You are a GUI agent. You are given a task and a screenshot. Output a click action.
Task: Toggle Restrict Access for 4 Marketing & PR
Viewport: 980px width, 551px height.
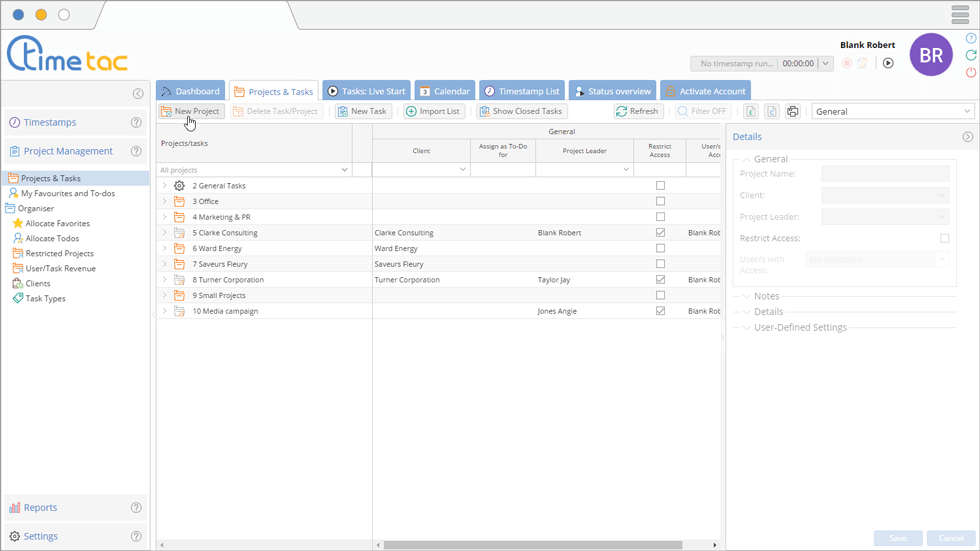660,217
